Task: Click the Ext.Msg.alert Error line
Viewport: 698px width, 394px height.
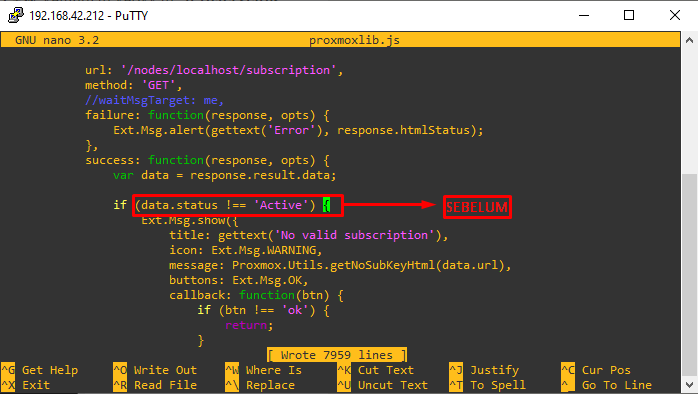Action: (x=298, y=130)
